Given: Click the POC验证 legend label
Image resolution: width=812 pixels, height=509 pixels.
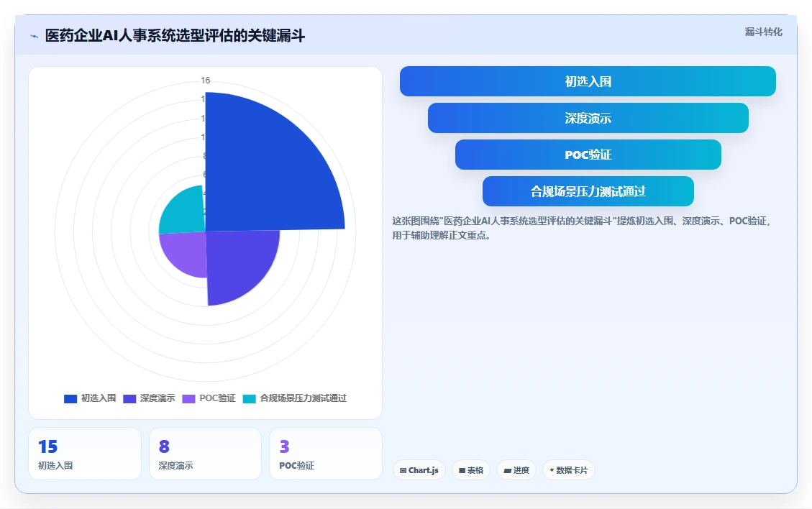Looking at the screenshot, I should (217, 398).
